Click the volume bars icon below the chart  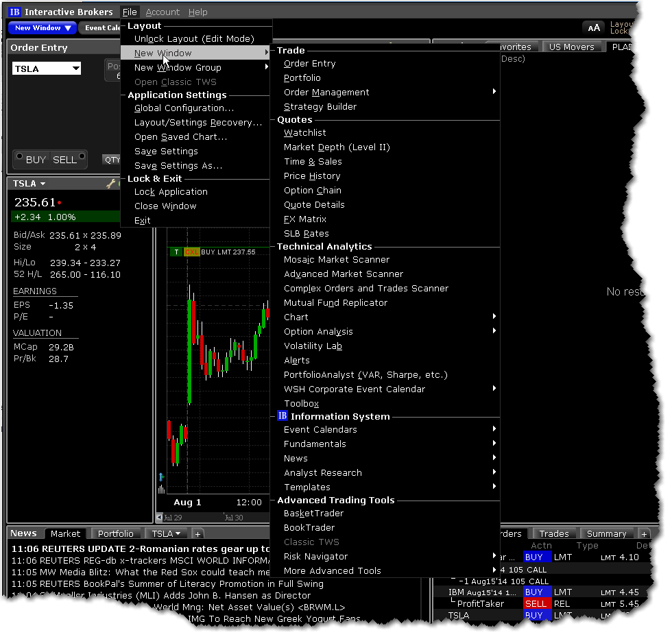[x=161, y=490]
